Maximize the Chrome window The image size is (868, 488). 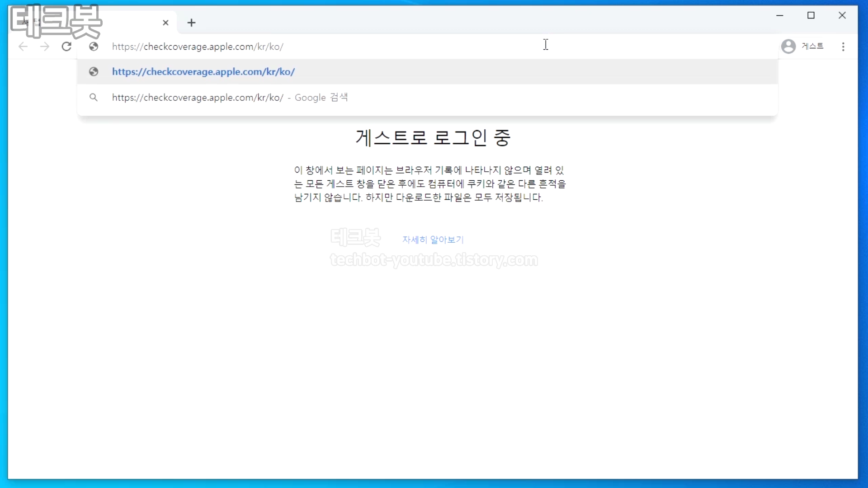click(811, 15)
